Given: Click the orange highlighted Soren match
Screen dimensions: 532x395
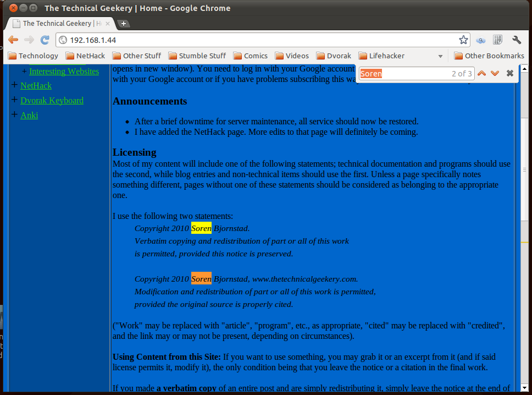Looking at the screenshot, I should 201,279.
